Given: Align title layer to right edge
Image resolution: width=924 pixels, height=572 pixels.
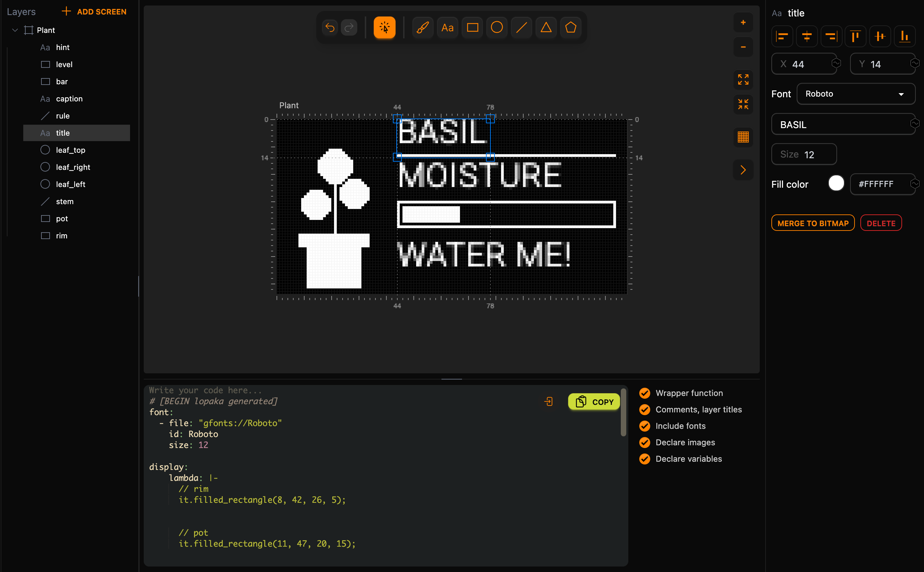Looking at the screenshot, I should [831, 36].
